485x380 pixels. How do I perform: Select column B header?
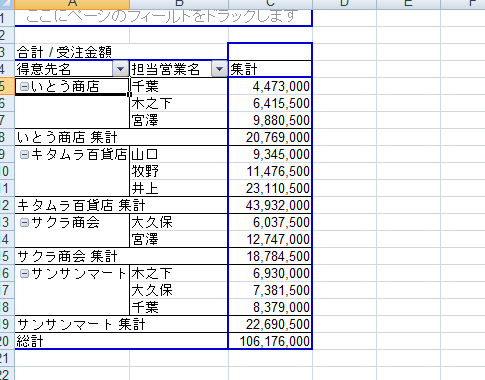[x=179, y=4]
